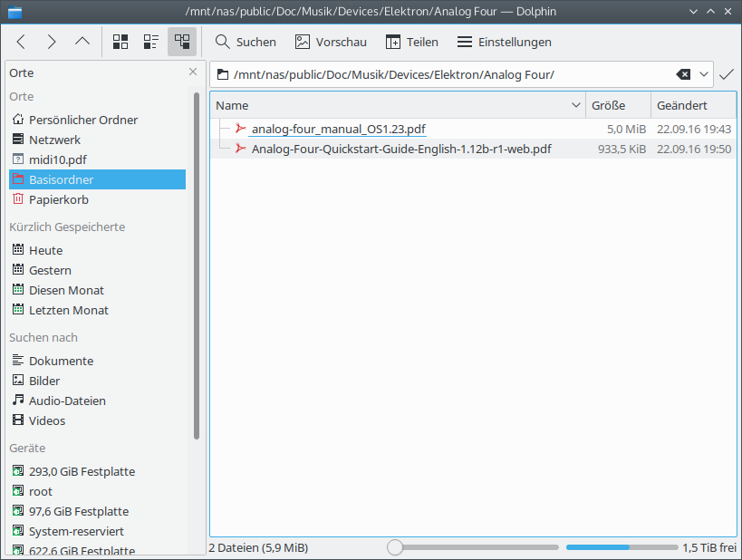Click date 22.09.16 19:50 cell
Image resolution: width=742 pixels, height=560 pixels.
(694, 149)
